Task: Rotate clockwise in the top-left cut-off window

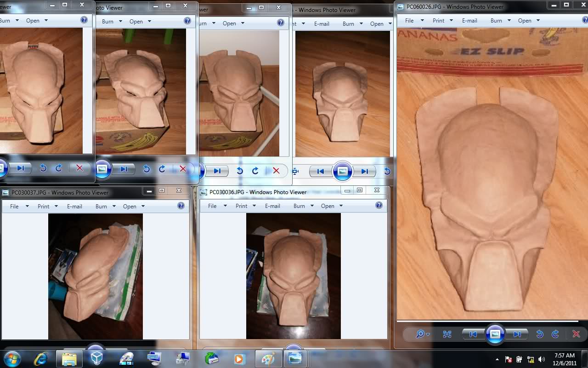Action: tap(59, 168)
